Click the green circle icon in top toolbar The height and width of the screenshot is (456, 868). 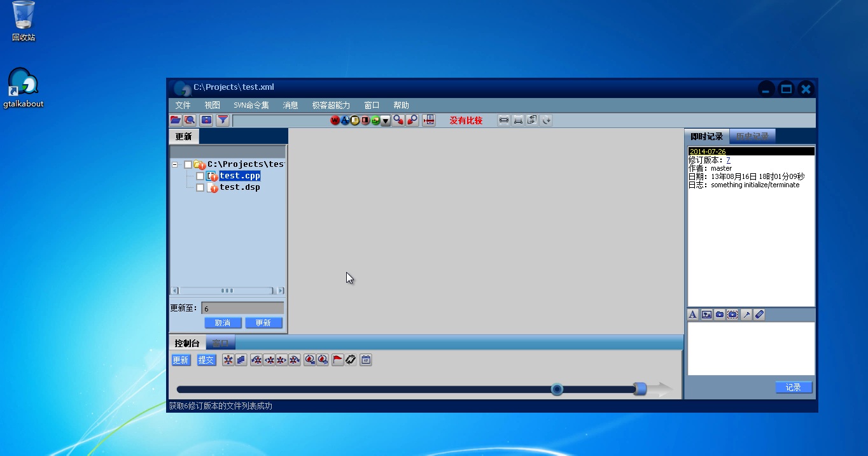pos(376,120)
